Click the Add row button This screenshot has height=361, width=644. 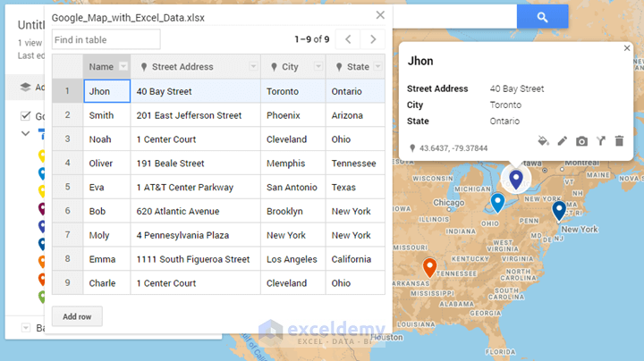77,316
